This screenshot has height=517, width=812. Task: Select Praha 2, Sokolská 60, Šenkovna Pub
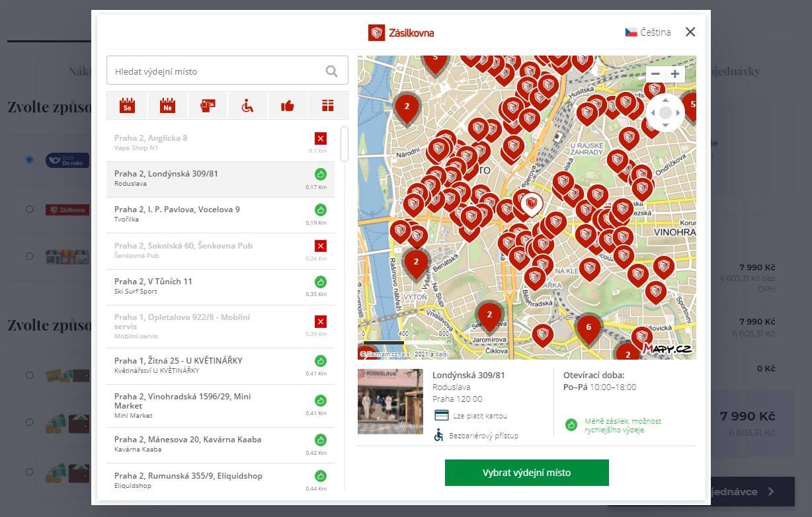coord(220,251)
